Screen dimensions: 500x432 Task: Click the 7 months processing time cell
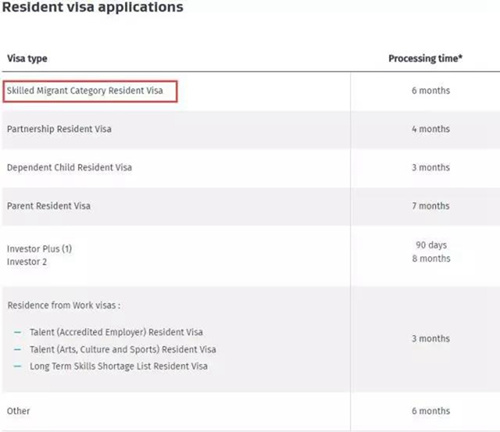tap(431, 206)
